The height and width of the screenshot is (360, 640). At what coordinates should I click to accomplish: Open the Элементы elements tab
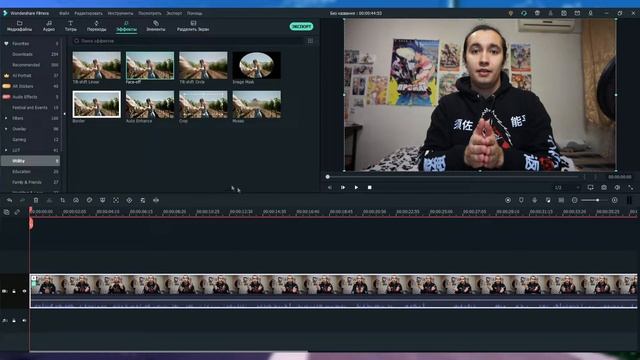pos(156,26)
